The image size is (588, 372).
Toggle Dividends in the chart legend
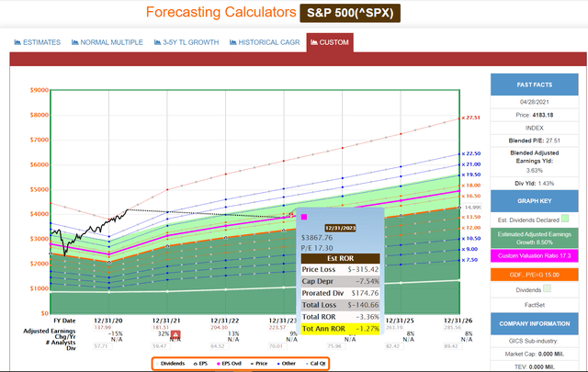coord(170,364)
